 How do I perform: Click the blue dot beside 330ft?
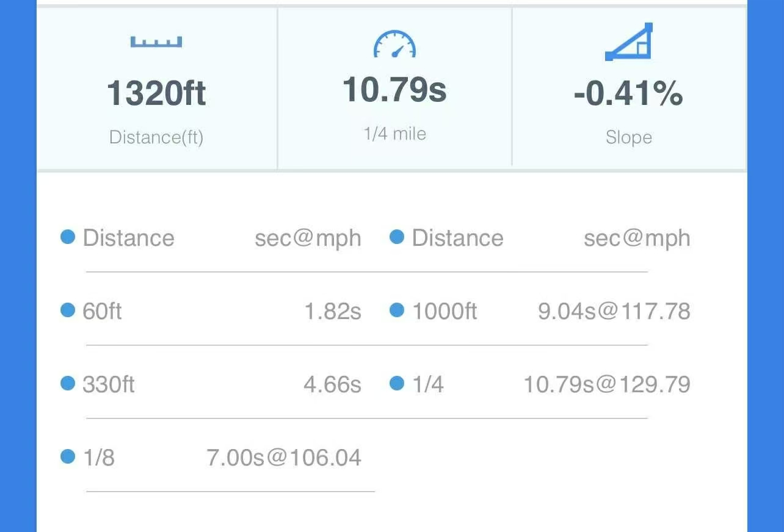click(68, 384)
